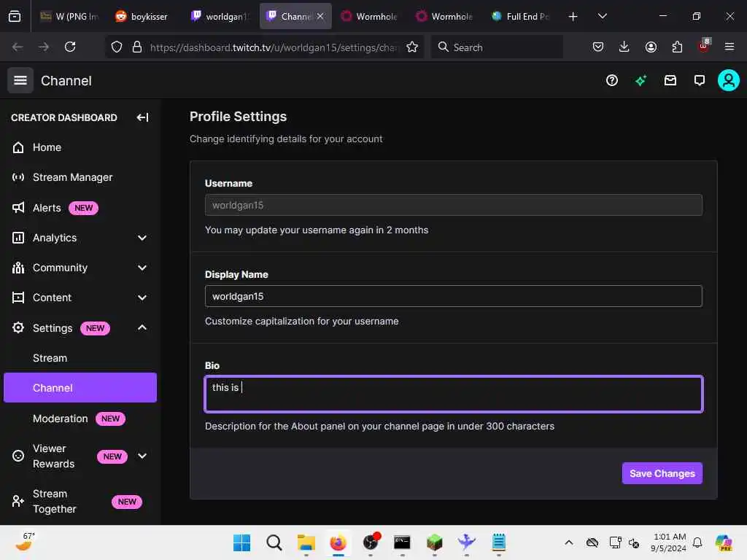Click the site security lock icon

[136, 47]
